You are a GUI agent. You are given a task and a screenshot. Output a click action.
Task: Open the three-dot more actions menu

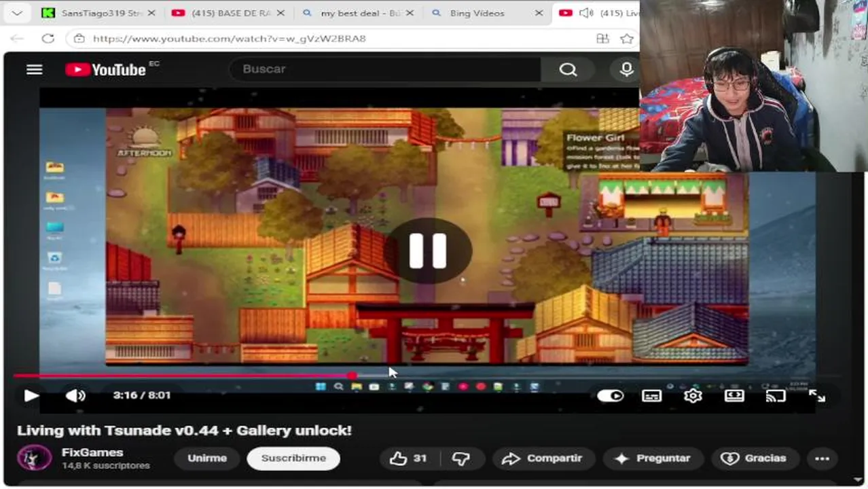[x=822, y=458]
